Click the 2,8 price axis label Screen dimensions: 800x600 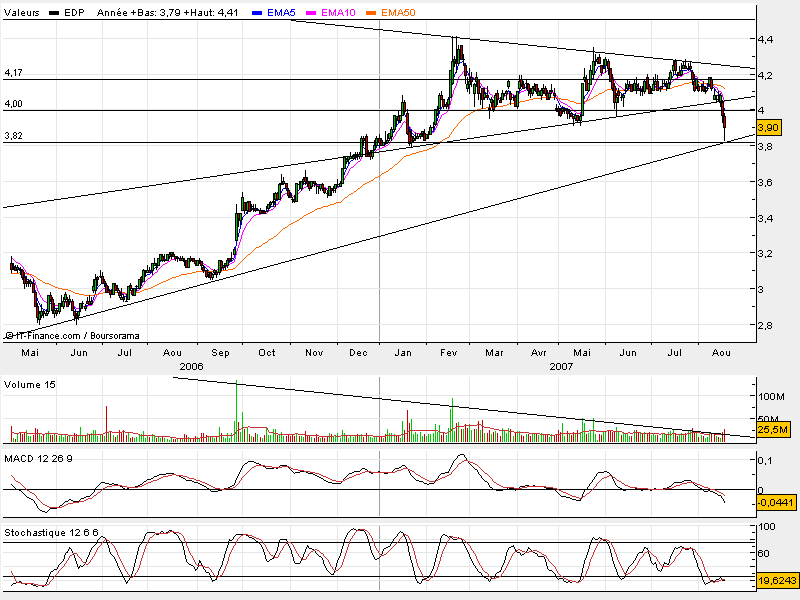[x=765, y=326]
